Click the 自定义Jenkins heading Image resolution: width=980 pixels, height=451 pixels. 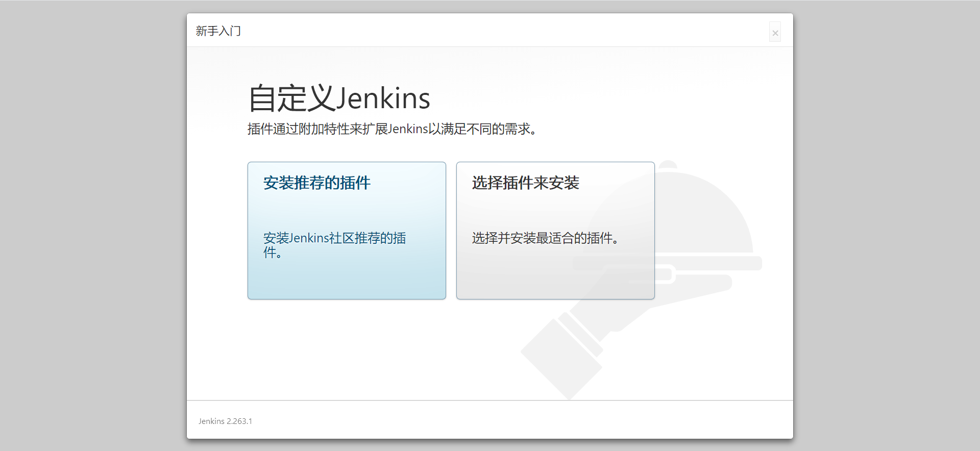coord(339,98)
